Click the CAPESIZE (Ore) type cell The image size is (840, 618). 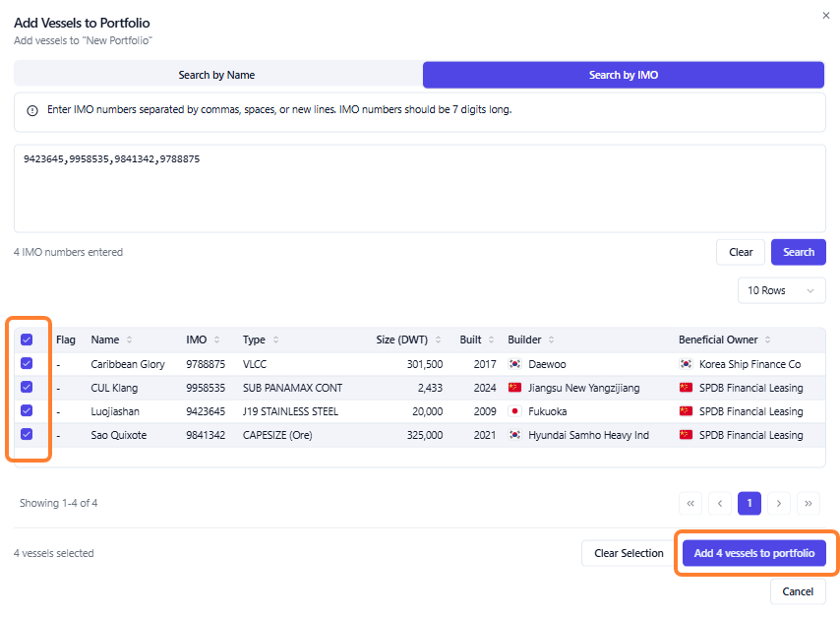point(277,435)
